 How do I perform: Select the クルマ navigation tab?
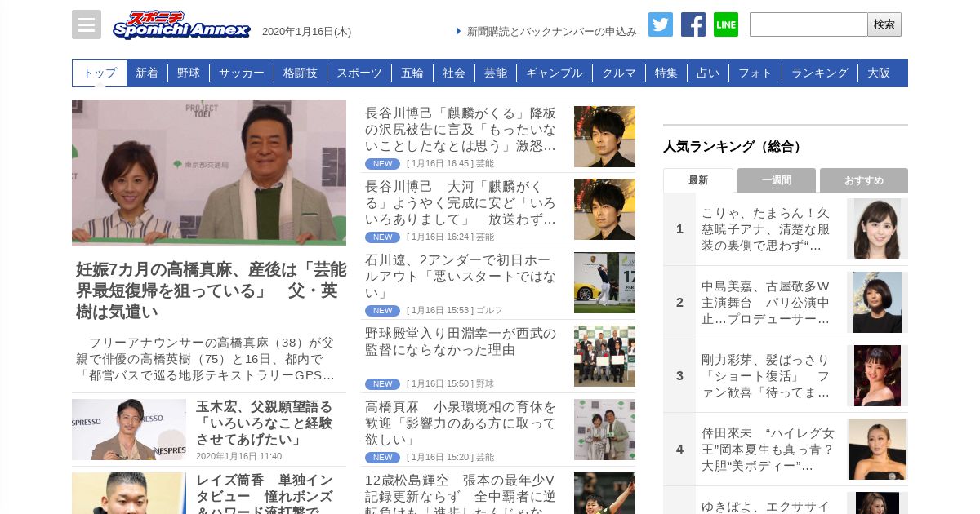point(619,73)
